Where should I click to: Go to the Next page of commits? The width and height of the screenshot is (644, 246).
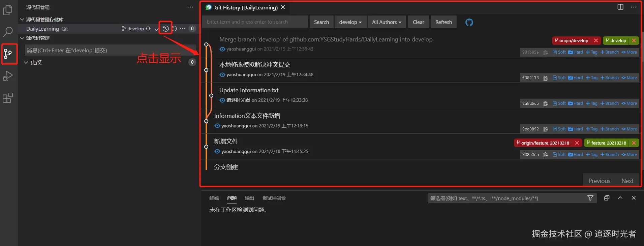pyautogui.click(x=627, y=181)
